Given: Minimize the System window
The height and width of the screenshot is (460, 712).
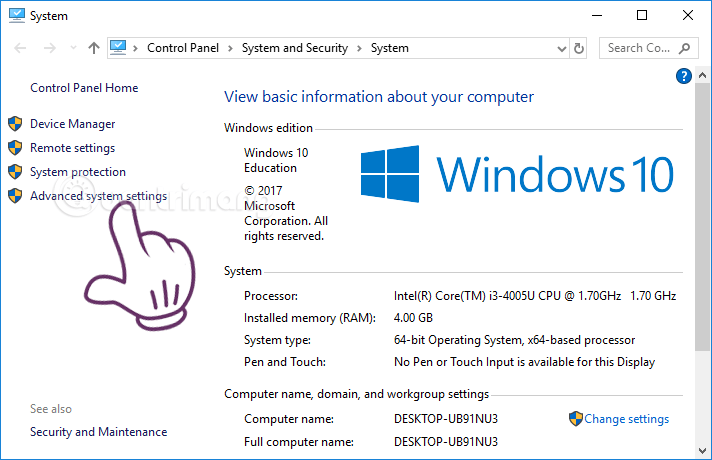Looking at the screenshot, I should coord(597,15).
